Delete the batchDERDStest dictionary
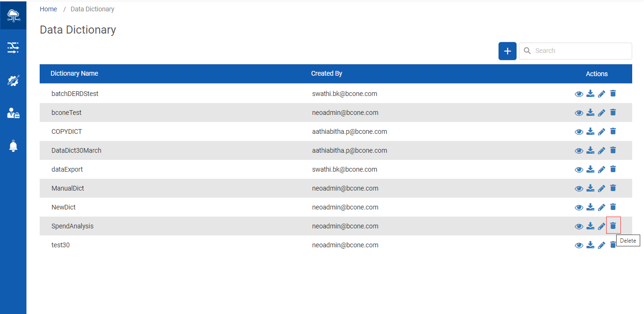Screen dimensions: 644x314 (x=613, y=94)
